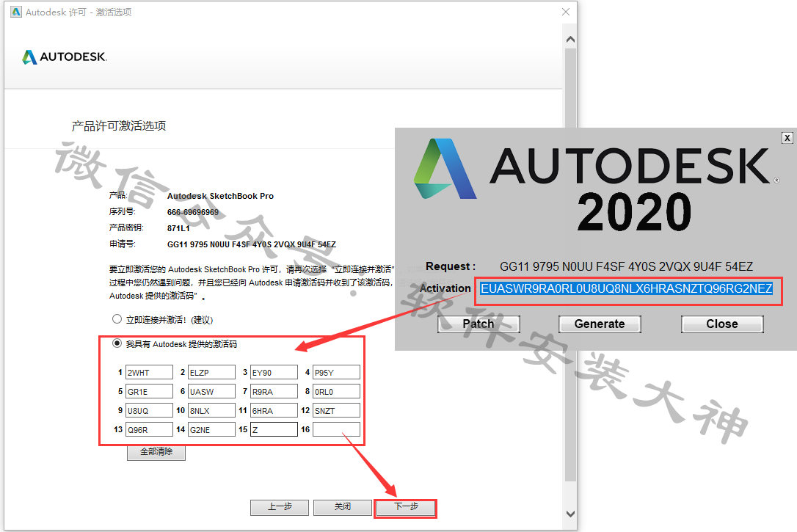Click the highlighted Activation code field in keygen

(627, 288)
